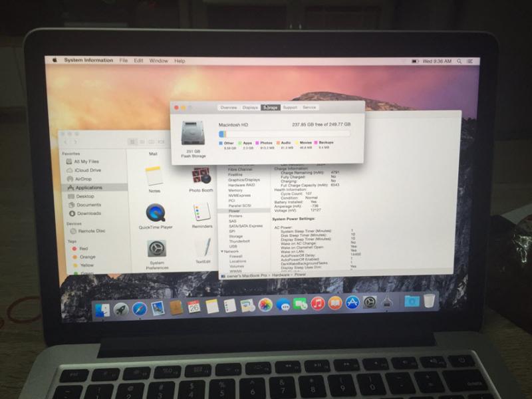Open QuickTime Player in Applications folder

pyautogui.click(x=156, y=213)
